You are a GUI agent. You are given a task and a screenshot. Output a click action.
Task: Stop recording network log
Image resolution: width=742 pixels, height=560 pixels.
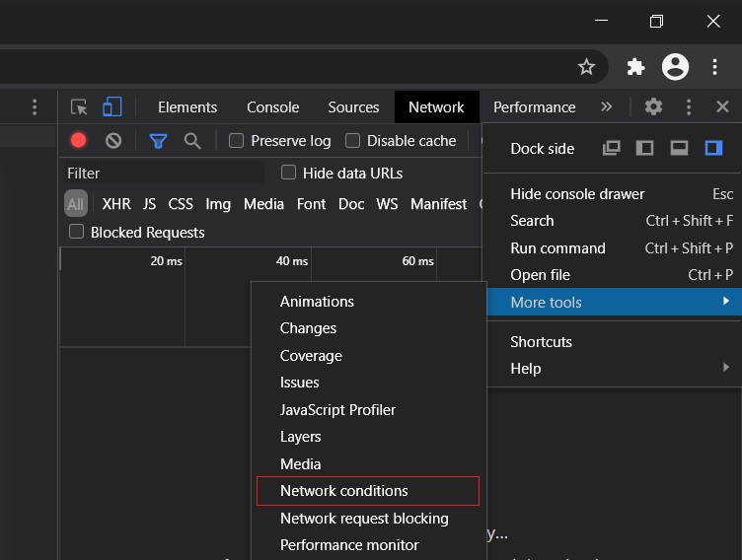point(79,141)
